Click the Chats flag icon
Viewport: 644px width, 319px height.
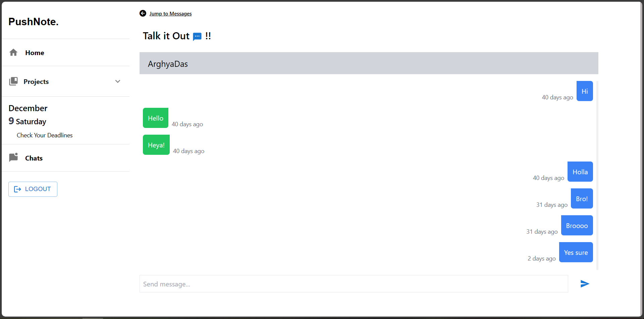coord(13,157)
